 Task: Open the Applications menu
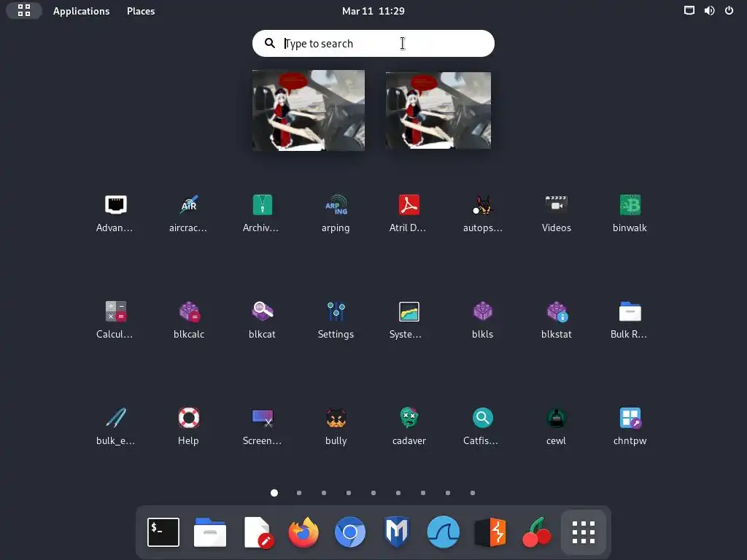point(81,11)
